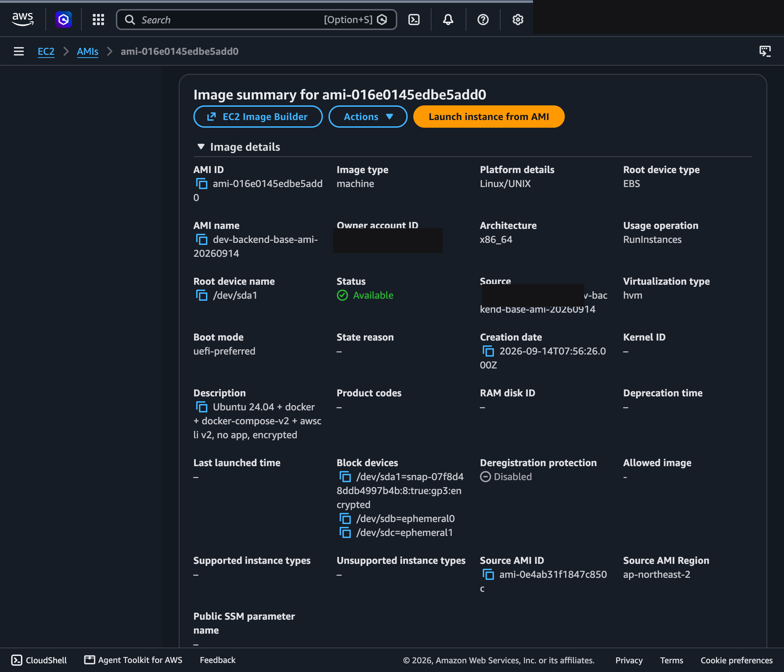Copy the Ubuntu 24.04 description text
Viewport: 784px width, 672px height.
[202, 407]
